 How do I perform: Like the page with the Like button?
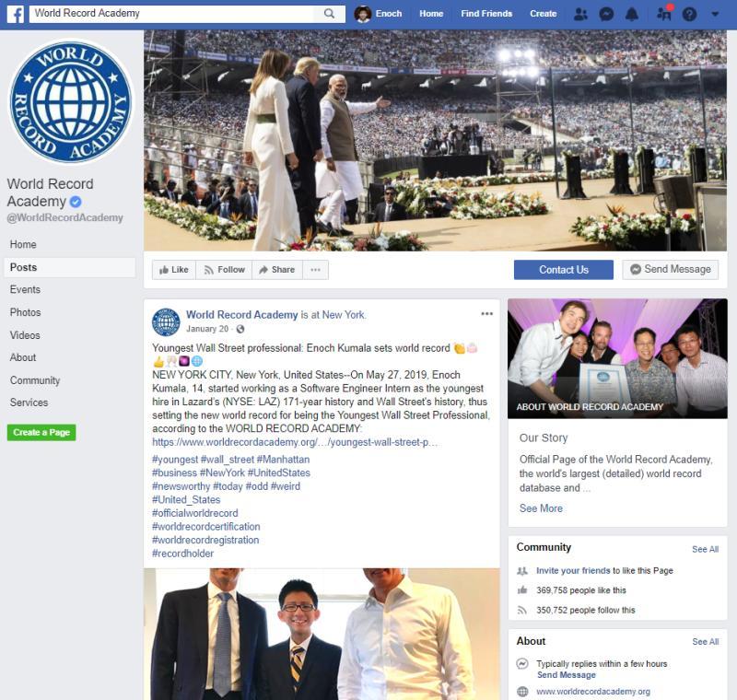click(174, 270)
